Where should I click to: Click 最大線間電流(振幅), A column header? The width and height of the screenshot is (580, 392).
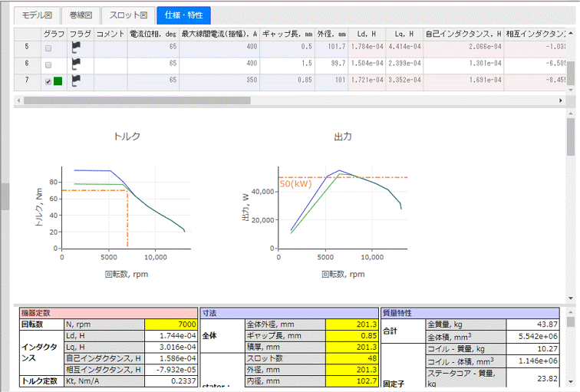(x=219, y=34)
